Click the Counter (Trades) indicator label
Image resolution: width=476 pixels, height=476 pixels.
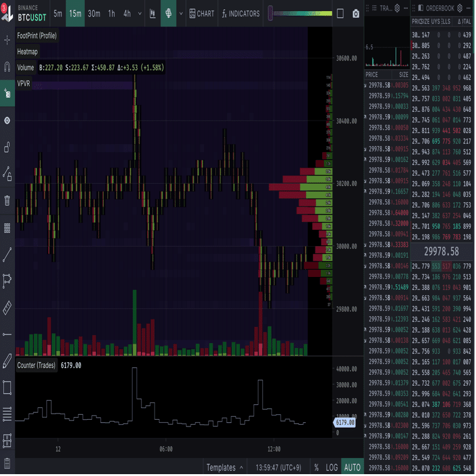[x=36, y=365]
